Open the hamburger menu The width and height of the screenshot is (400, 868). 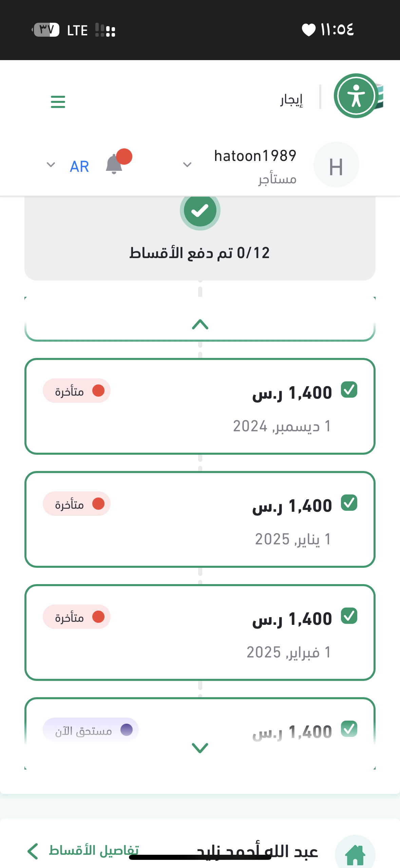point(58,102)
